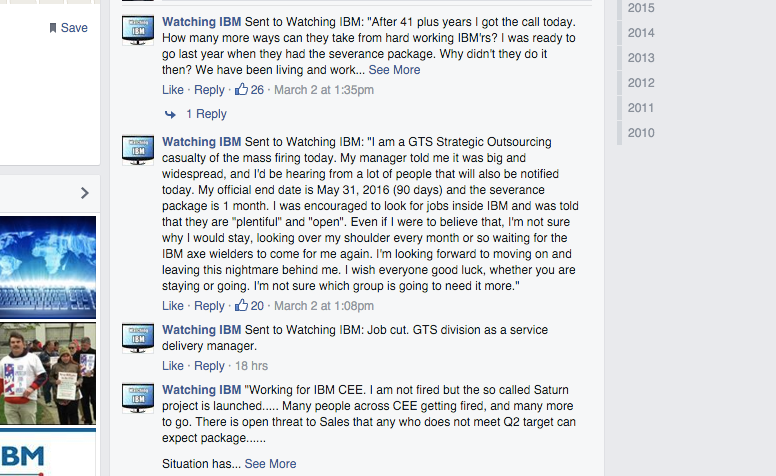
Task: Open the March 2 at 1:35pm timestamp
Action: [x=324, y=90]
